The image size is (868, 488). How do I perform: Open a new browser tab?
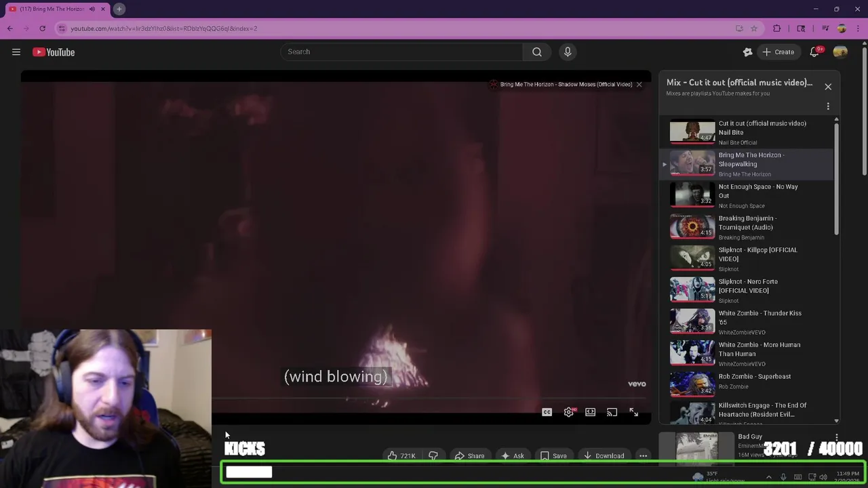119,9
